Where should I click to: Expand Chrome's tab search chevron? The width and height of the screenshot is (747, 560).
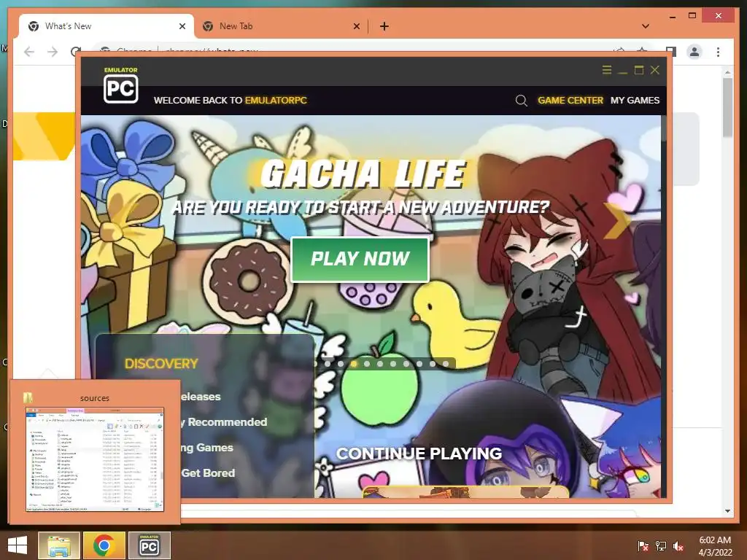coord(646,26)
